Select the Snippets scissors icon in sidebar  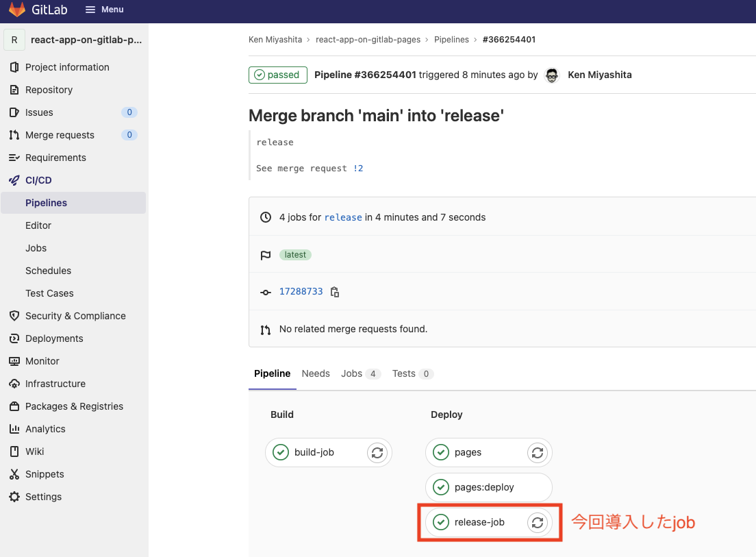pyautogui.click(x=14, y=474)
